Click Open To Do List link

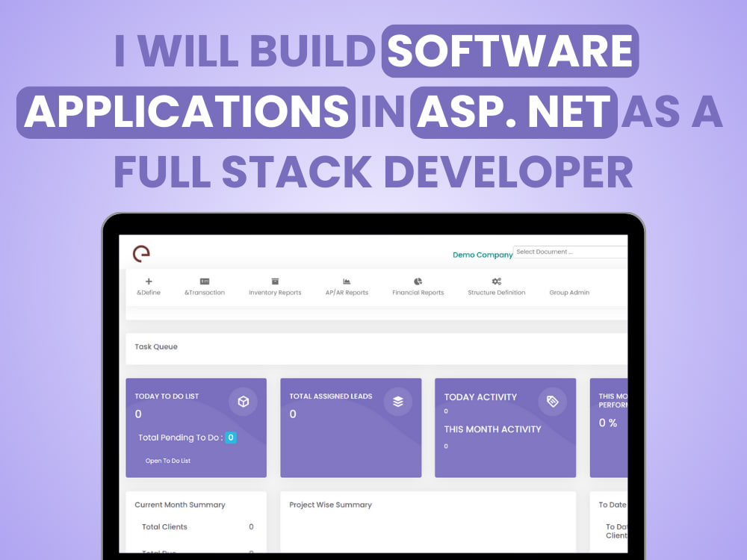167,461
